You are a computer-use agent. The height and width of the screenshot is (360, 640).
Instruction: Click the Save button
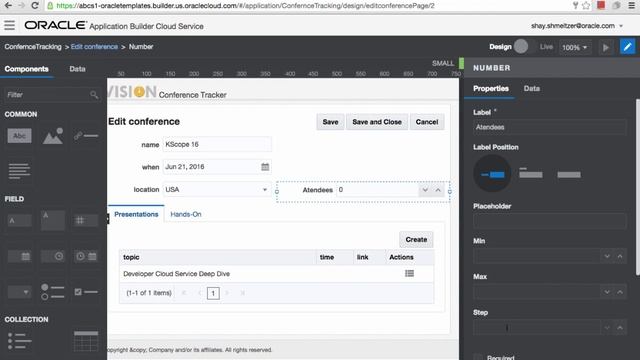tap(330, 122)
